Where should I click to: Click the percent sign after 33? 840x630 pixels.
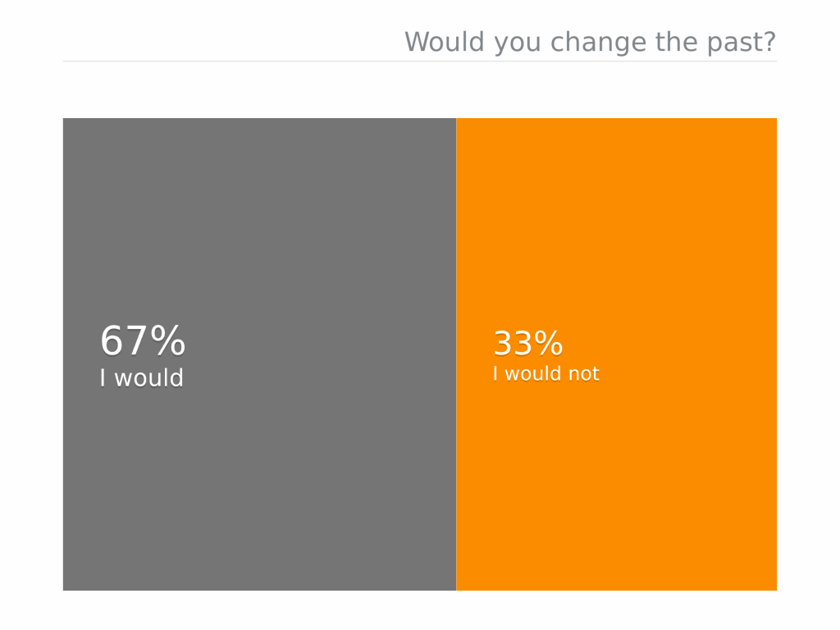[x=549, y=344]
